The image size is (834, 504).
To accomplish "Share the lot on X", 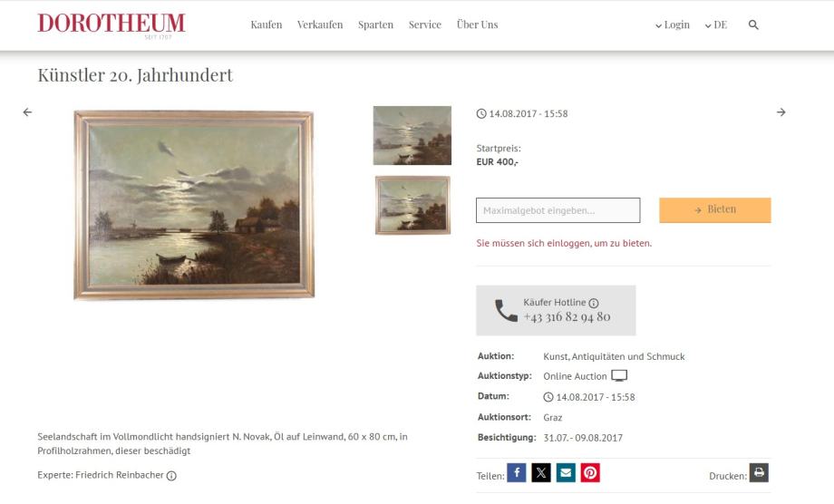I will (541, 472).
